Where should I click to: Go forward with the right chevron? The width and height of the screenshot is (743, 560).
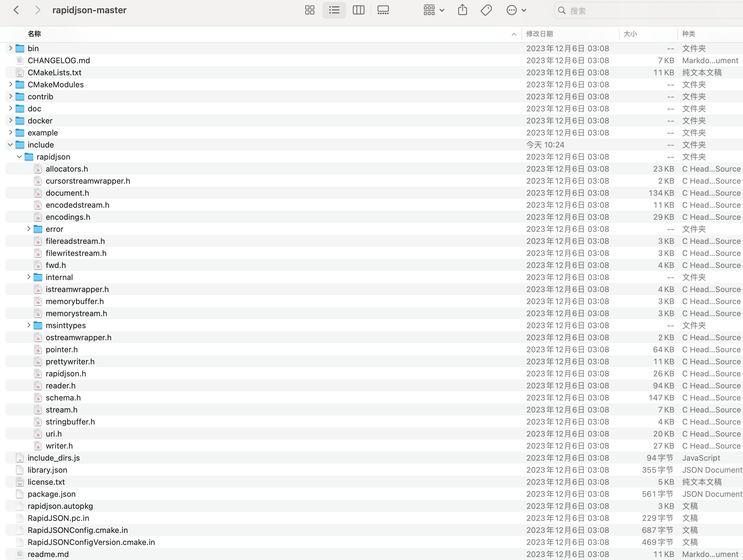[38, 10]
